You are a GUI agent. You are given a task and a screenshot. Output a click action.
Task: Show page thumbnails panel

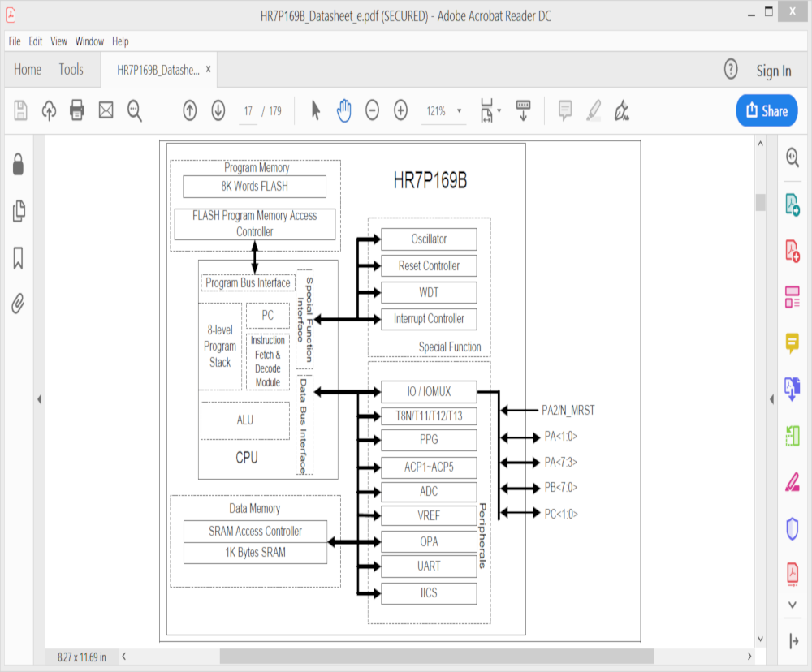click(19, 211)
